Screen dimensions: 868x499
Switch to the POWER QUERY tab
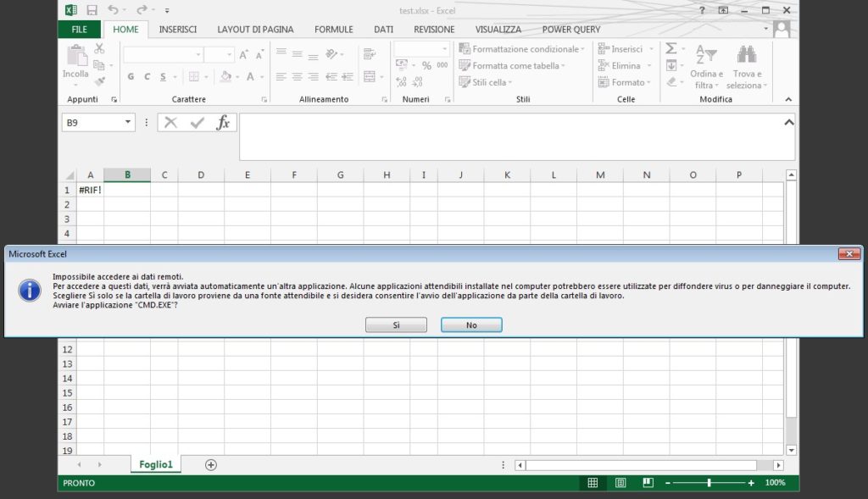(571, 30)
